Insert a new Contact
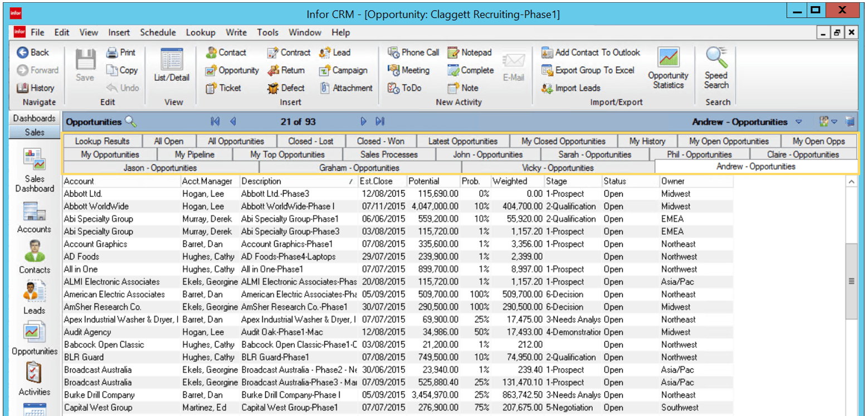Screen dimensions: 868x416 pos(226,52)
